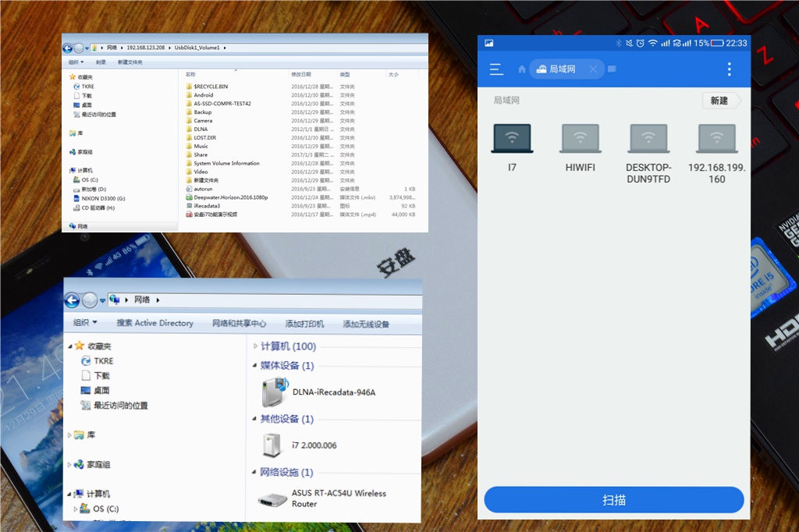Screen dimensions: 799x532
Task: Collapse the 其他设备 (1) group
Action: (255, 419)
